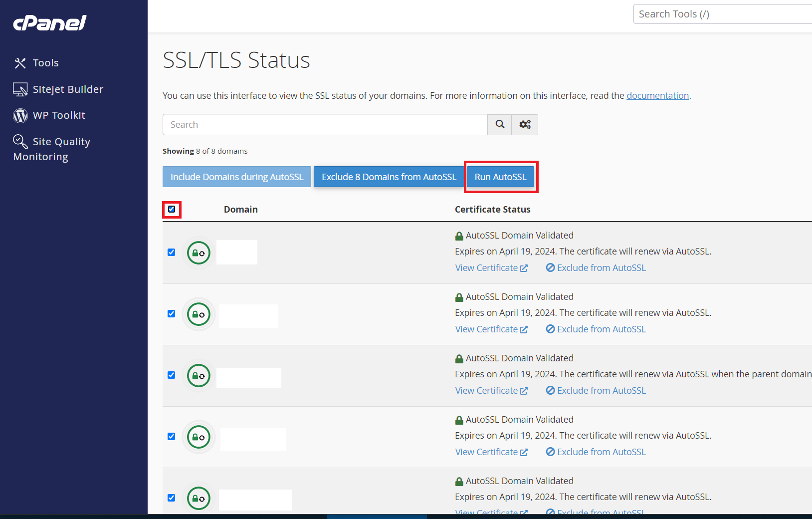
Task: Open View Certificate for the fourth domain
Action: pyautogui.click(x=491, y=452)
